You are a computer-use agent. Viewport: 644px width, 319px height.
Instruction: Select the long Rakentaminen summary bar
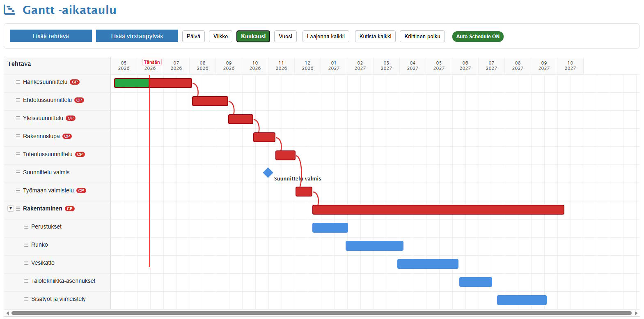tap(438, 210)
